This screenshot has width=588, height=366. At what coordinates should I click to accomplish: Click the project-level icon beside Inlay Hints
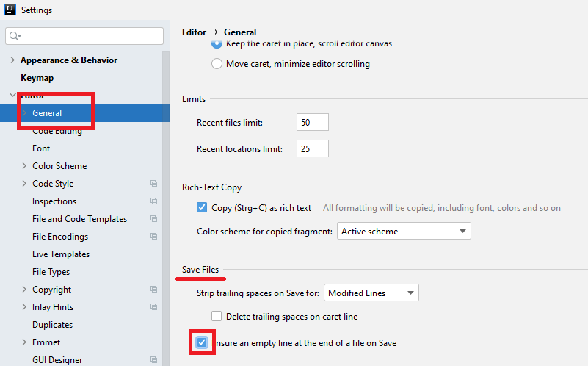[153, 307]
